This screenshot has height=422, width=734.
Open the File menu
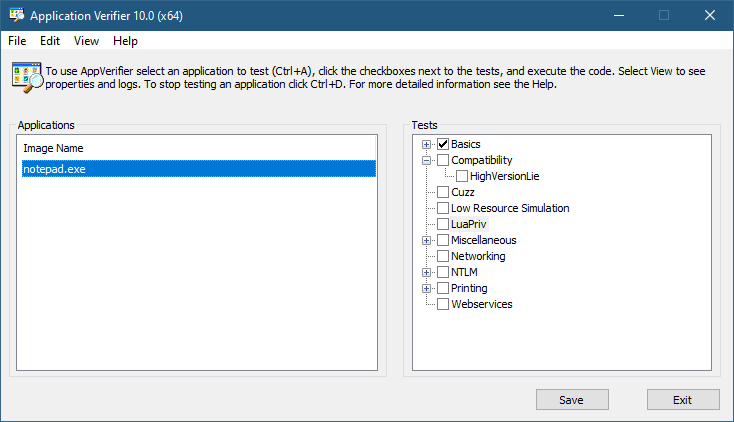(17, 41)
